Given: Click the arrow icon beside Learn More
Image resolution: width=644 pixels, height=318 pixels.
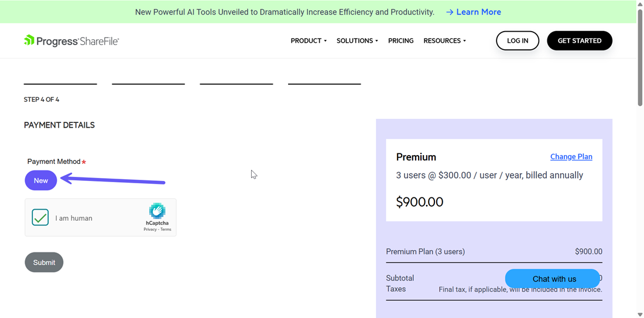Looking at the screenshot, I should pyautogui.click(x=450, y=12).
